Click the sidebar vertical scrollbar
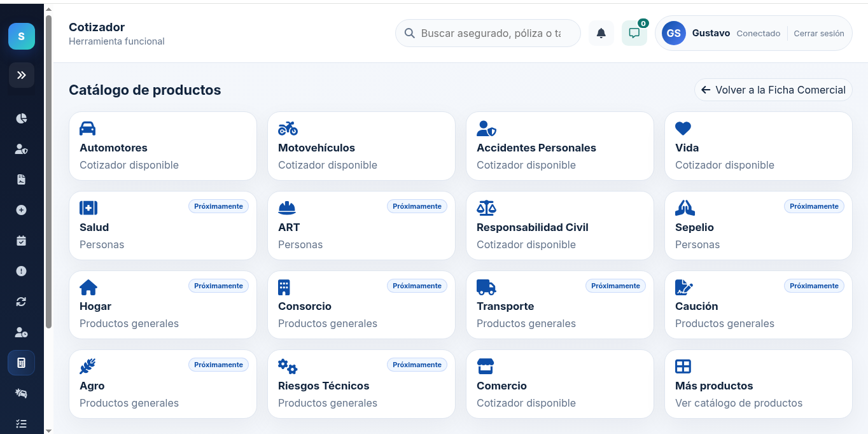This screenshot has height=434, width=868. click(x=48, y=172)
